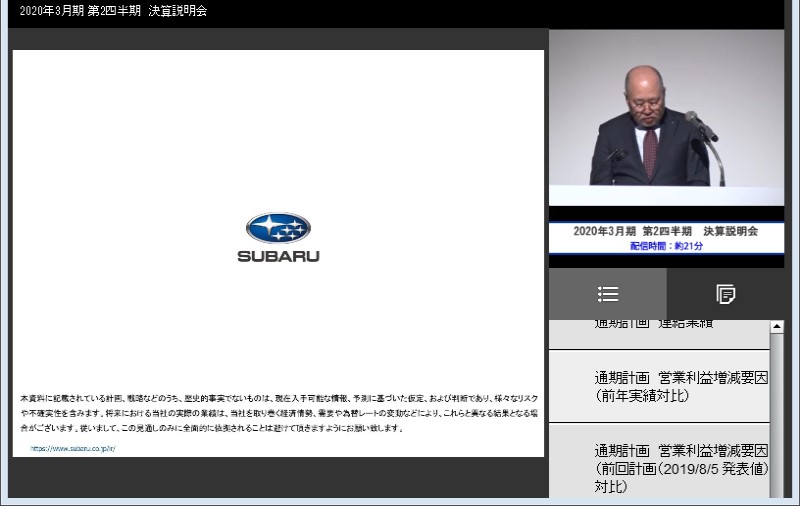The width and height of the screenshot is (800, 506).
Task: Open the subaru.co.jp IR link on slide
Action: pos(73,449)
